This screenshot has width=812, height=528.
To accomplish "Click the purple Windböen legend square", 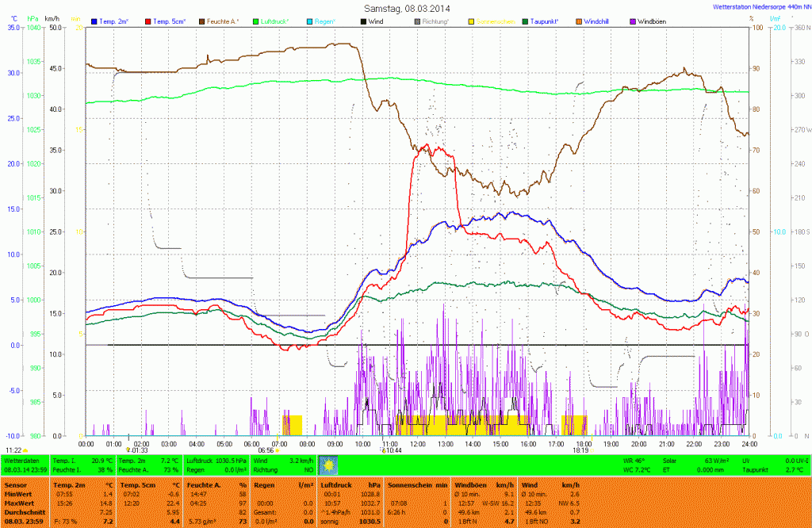I will [x=632, y=21].
